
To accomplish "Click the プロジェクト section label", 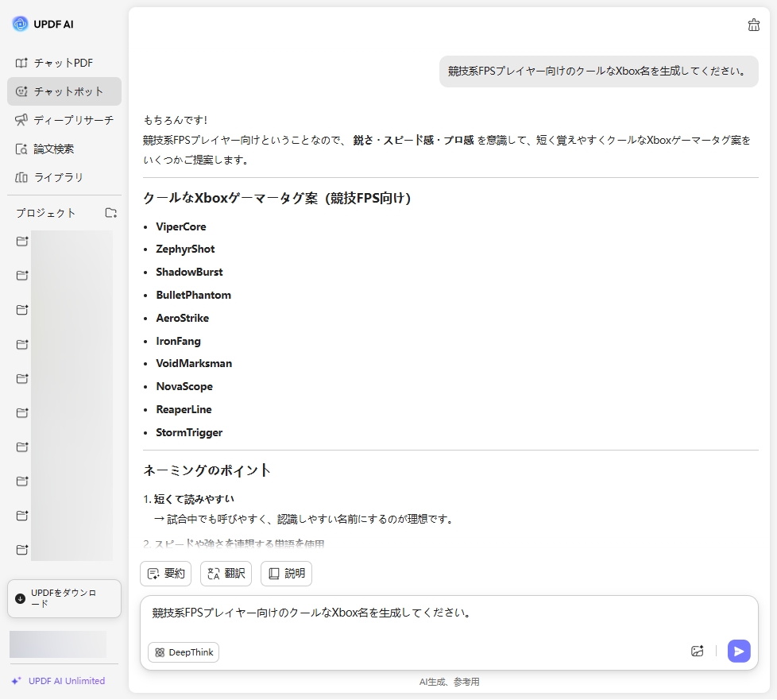I will click(45, 213).
